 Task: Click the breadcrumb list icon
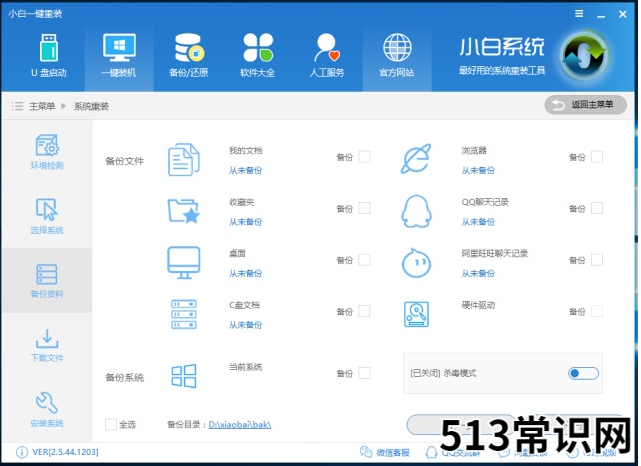click(17, 106)
